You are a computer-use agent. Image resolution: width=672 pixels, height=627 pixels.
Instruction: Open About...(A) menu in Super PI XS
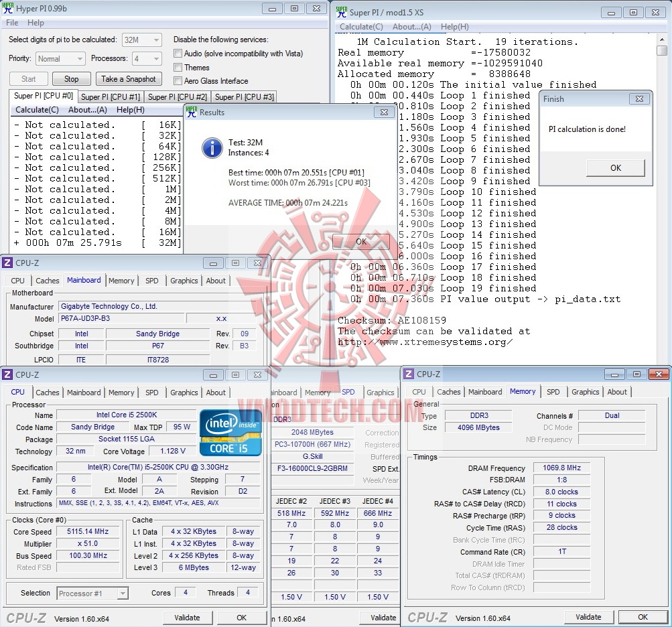(x=412, y=27)
